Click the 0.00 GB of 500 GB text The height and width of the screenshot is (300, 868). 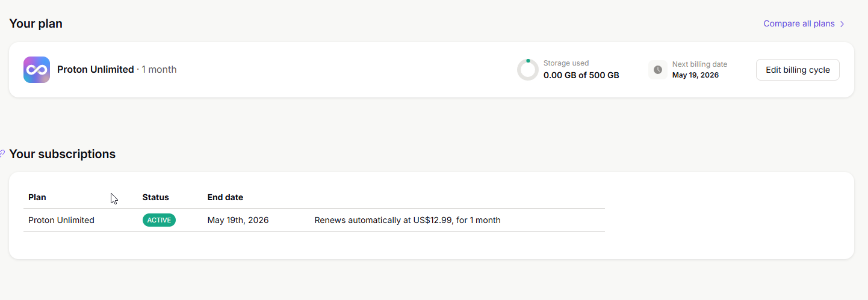[x=581, y=75]
